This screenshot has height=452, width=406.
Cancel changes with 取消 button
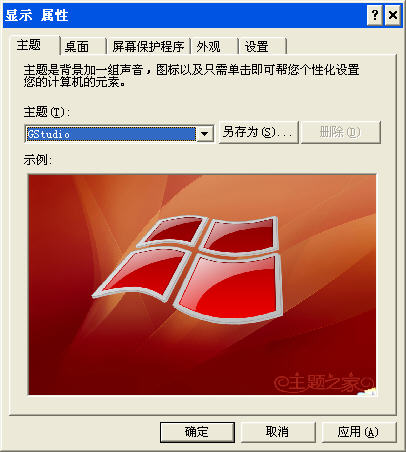point(278,432)
